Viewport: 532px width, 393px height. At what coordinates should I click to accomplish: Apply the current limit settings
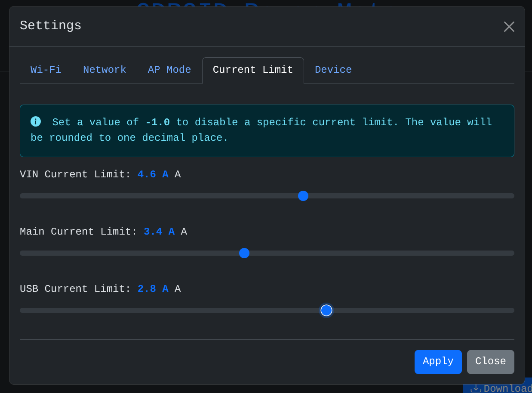click(438, 362)
